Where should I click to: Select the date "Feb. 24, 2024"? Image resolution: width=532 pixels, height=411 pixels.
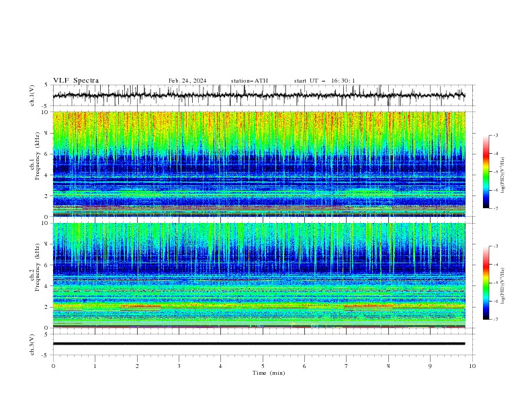187,81
